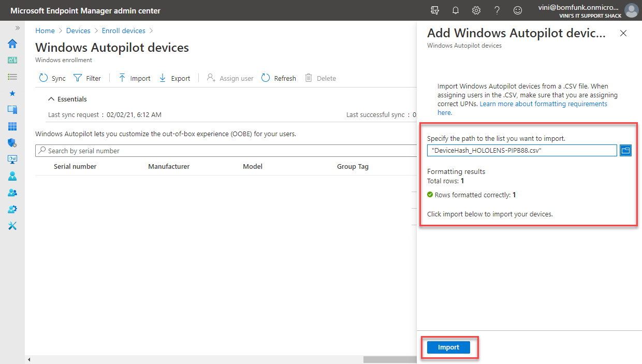
Task: Click the Refresh toolbar button
Action: [279, 78]
